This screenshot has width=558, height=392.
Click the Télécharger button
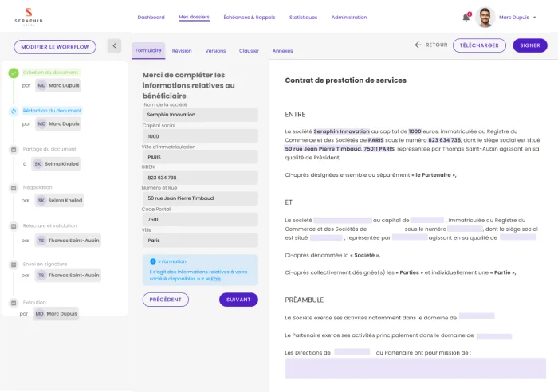[x=479, y=45]
